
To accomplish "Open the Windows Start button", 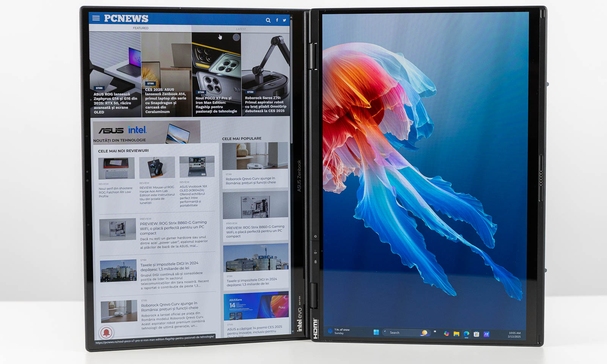I will [376, 333].
